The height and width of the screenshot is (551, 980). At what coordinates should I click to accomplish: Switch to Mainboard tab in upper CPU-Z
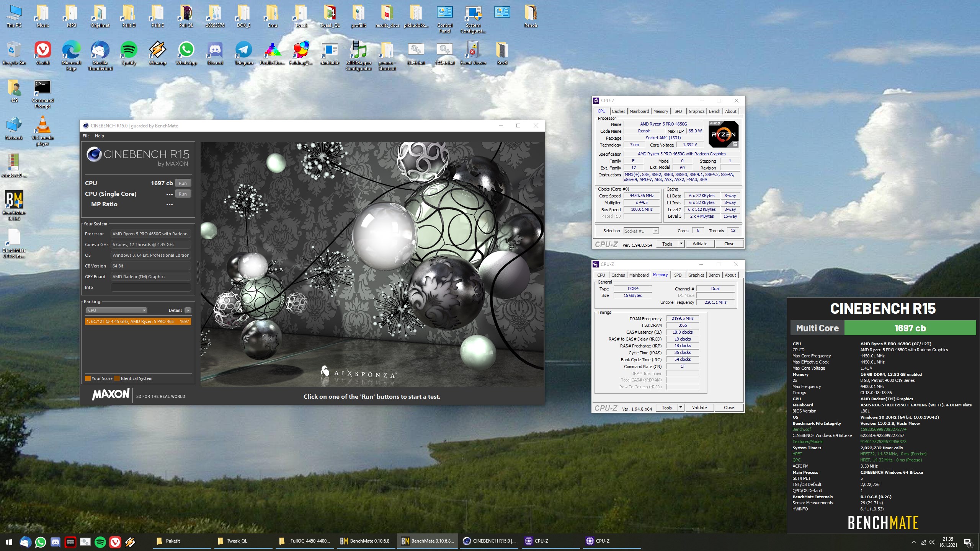639,111
